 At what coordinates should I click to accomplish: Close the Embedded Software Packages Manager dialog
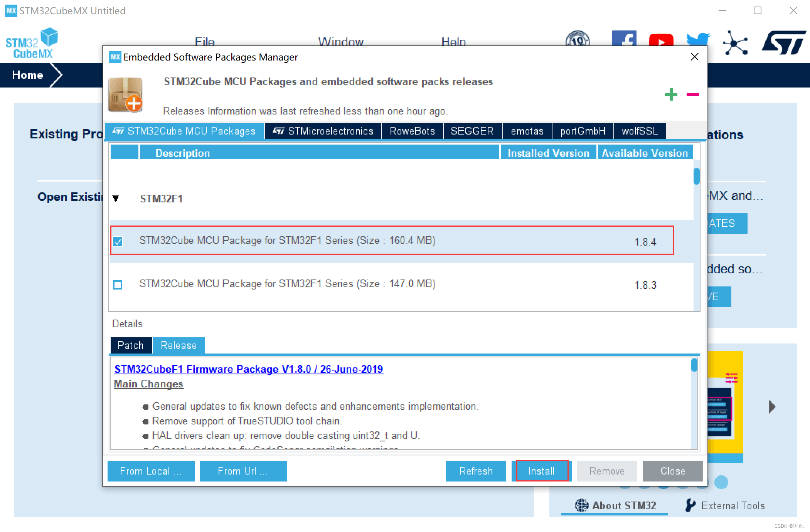click(x=694, y=57)
